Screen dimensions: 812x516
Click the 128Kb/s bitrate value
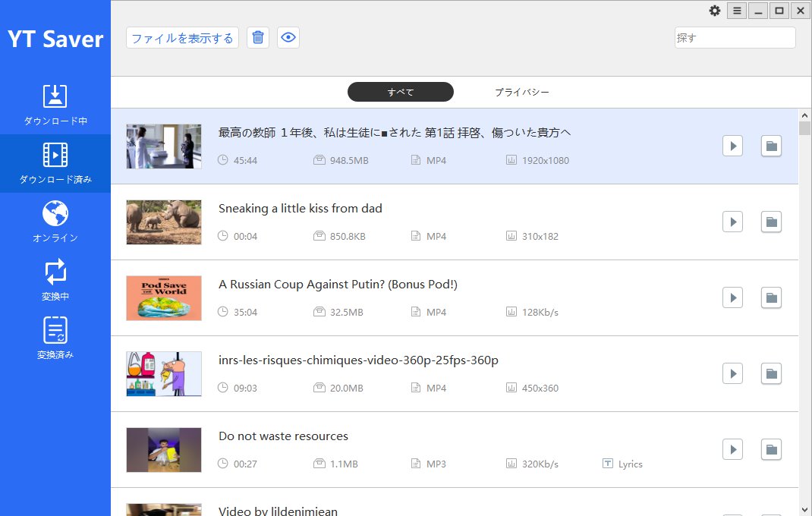click(540, 312)
